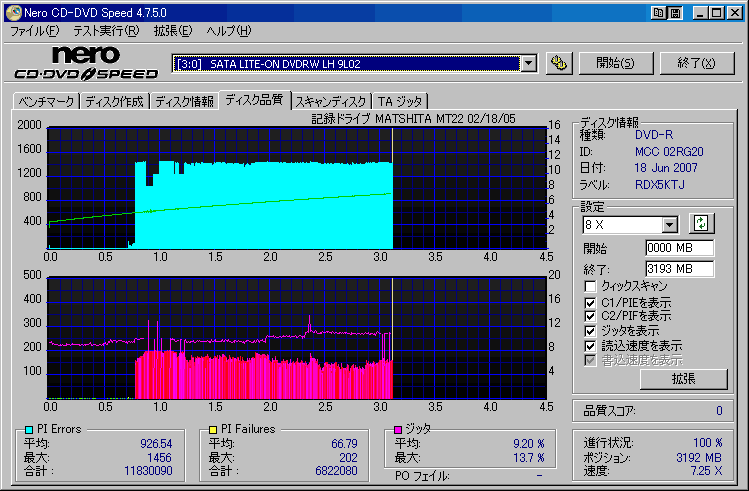Click the save screenshot floppy icon in title bar
Image resolution: width=749 pixels, height=491 pixels.
click(675, 13)
